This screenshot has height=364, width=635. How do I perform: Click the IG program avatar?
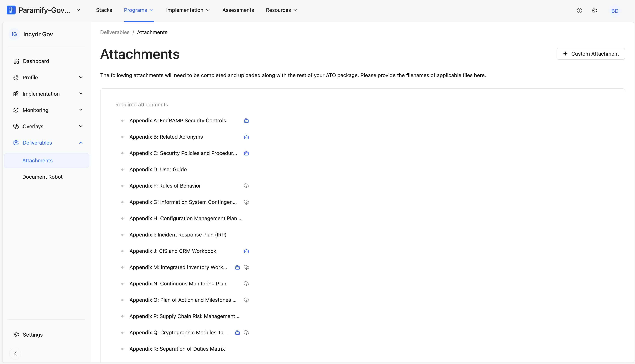point(14,34)
